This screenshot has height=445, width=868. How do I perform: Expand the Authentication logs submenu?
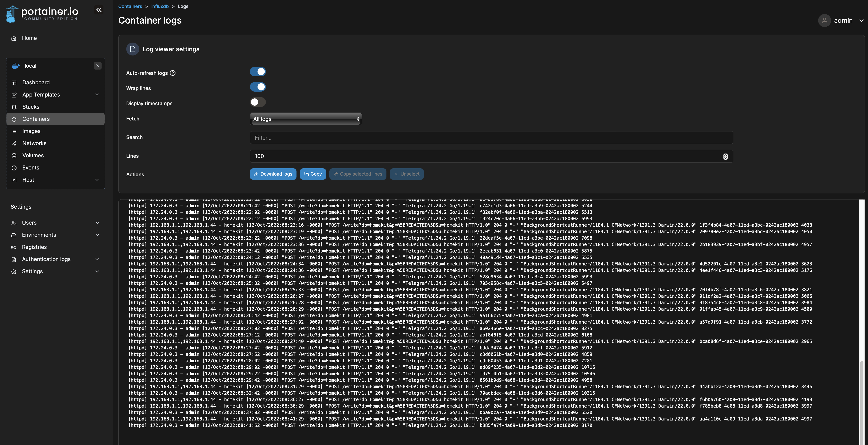pos(97,259)
